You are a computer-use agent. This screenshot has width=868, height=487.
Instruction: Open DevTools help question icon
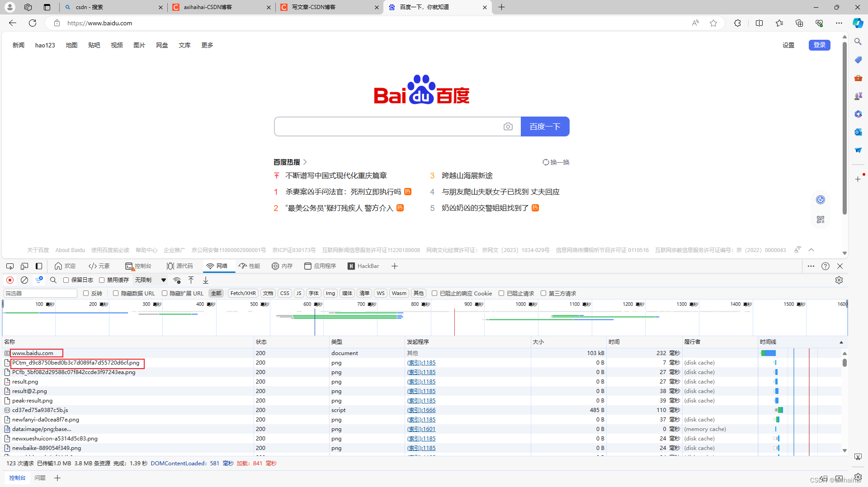826,266
